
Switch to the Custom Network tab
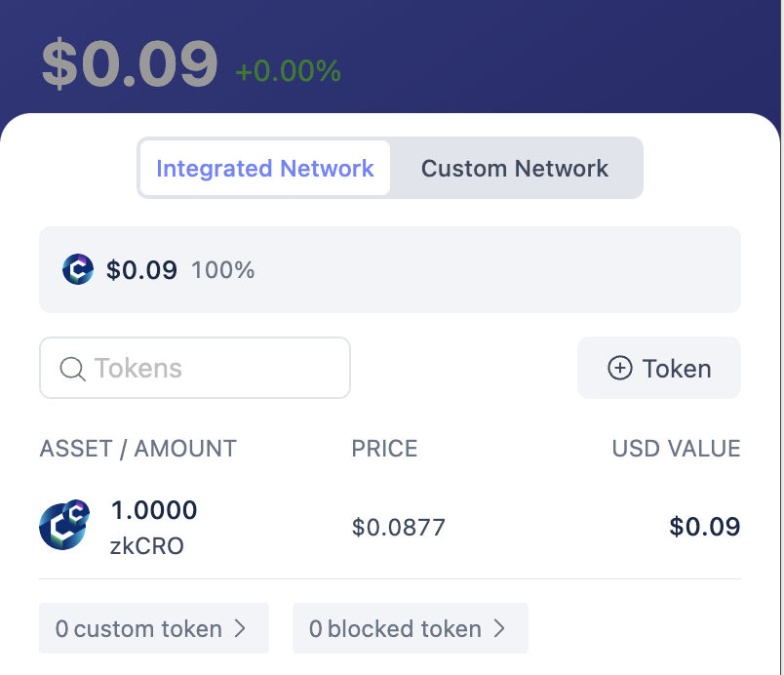click(x=514, y=168)
